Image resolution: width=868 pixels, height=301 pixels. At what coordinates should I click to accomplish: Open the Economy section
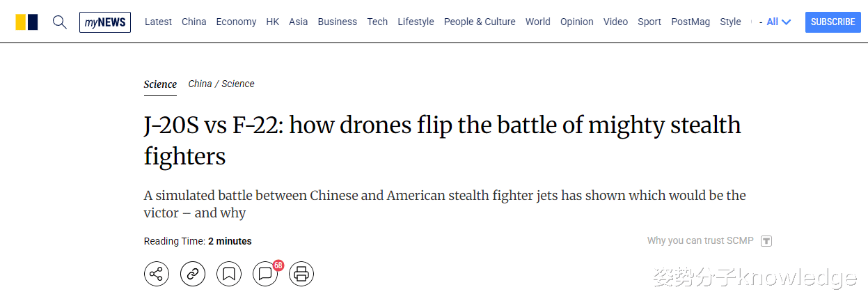point(236,22)
